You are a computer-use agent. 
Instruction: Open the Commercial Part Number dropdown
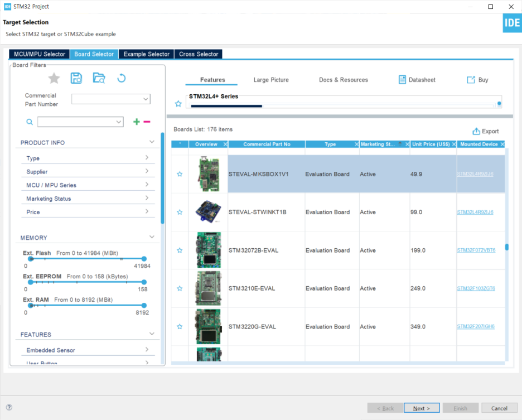(x=111, y=99)
